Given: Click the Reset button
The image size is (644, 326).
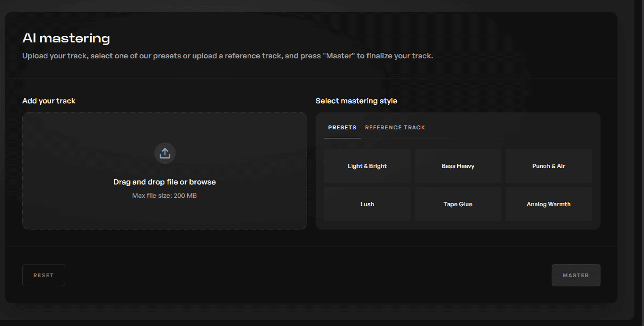Looking at the screenshot, I should [43, 275].
